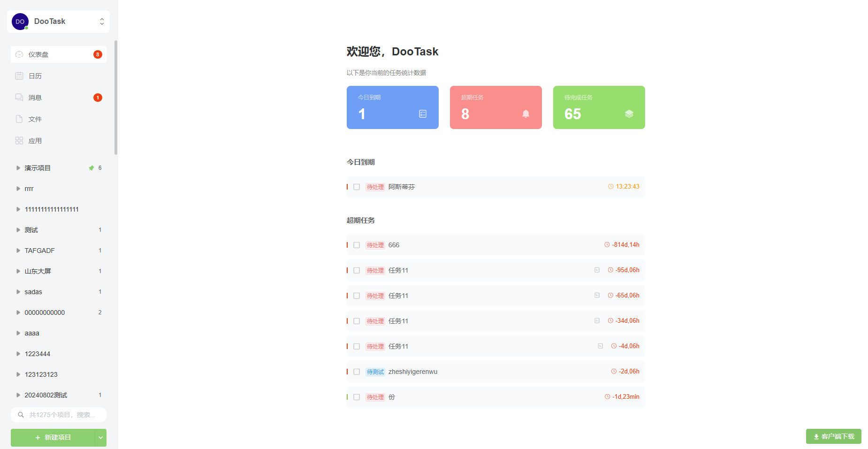Open the dropdown arrow beside 新建项目
This screenshot has width=868, height=449.
(x=100, y=437)
